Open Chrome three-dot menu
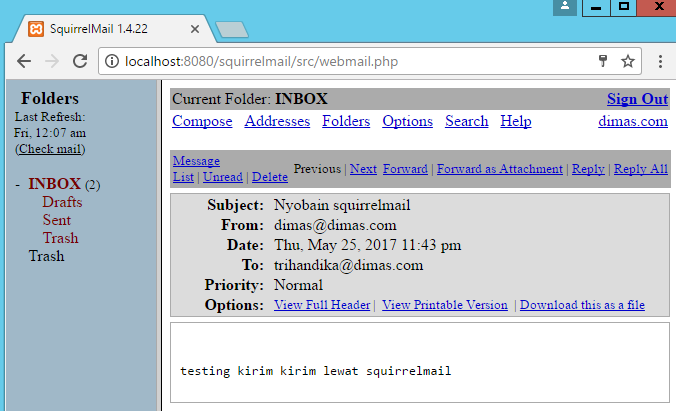Screen dimensions: 676x411 click(660, 61)
